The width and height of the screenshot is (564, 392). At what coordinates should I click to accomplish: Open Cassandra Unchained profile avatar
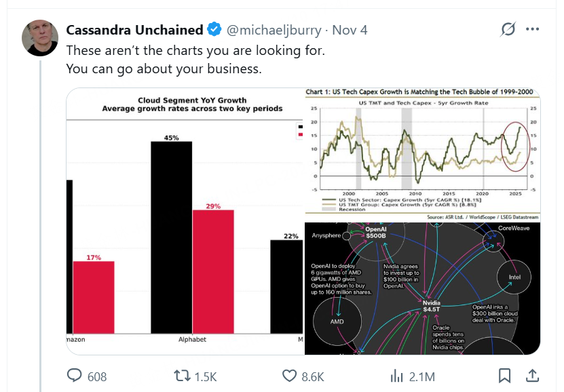pos(41,37)
